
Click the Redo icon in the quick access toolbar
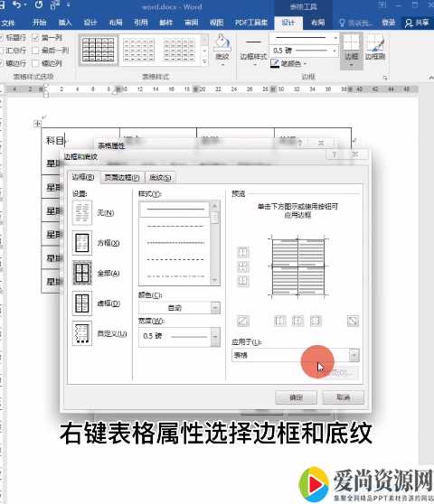click(39, 5)
